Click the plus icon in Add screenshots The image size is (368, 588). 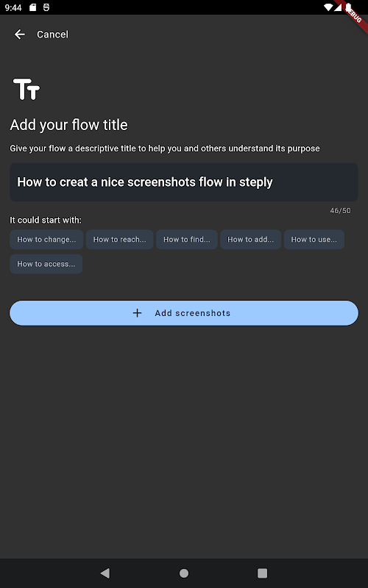[x=138, y=313]
